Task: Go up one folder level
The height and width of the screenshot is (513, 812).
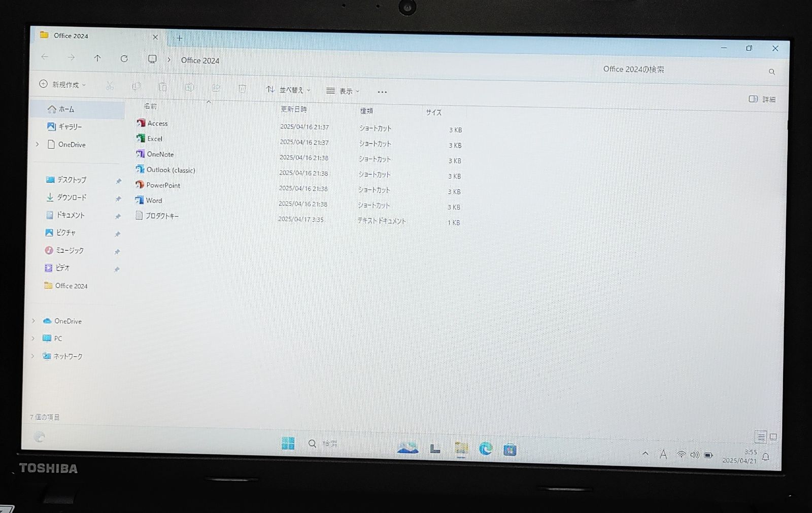Action: 97,58
